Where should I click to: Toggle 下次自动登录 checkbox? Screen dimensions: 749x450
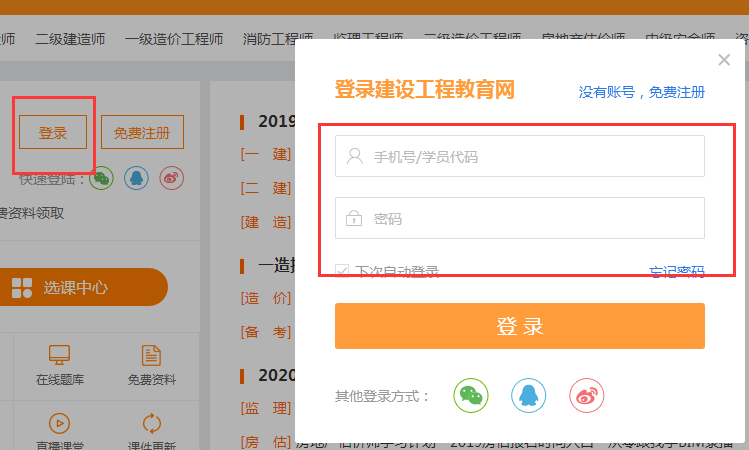[343, 271]
